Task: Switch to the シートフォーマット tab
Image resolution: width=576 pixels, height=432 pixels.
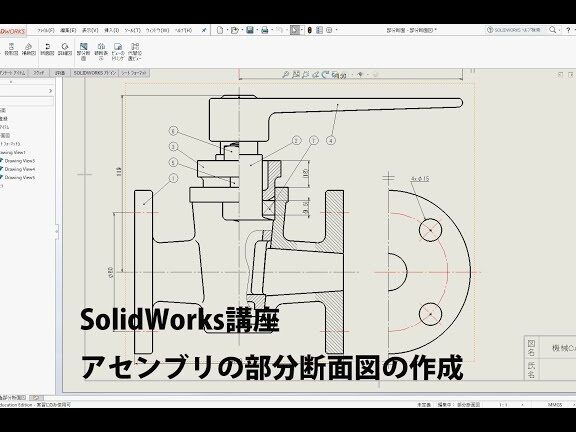Action: pos(134,73)
